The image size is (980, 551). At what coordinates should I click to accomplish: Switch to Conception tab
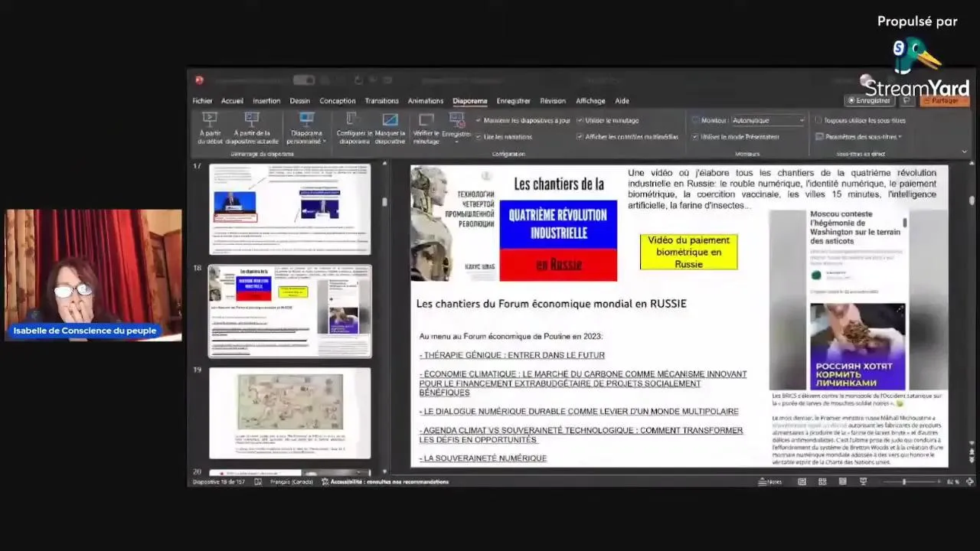[338, 101]
